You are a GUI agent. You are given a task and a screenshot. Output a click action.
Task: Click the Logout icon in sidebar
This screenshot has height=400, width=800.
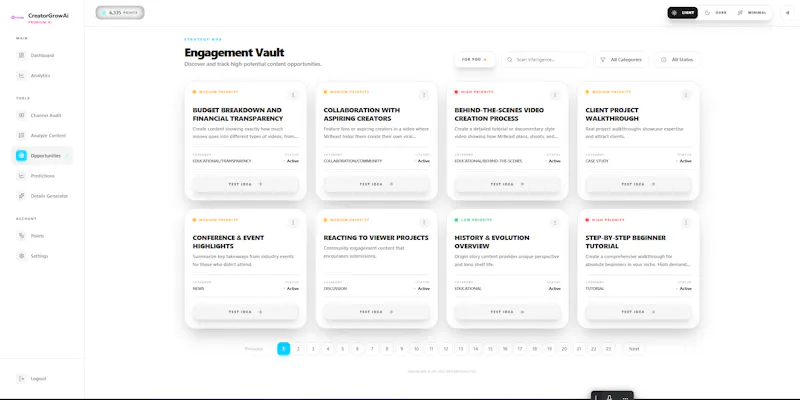(x=21, y=379)
